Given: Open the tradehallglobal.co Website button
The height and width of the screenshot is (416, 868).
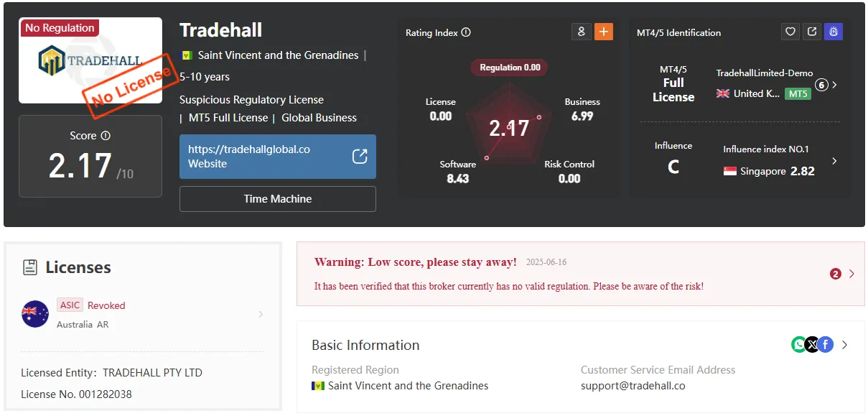Looking at the screenshot, I should 278,157.
